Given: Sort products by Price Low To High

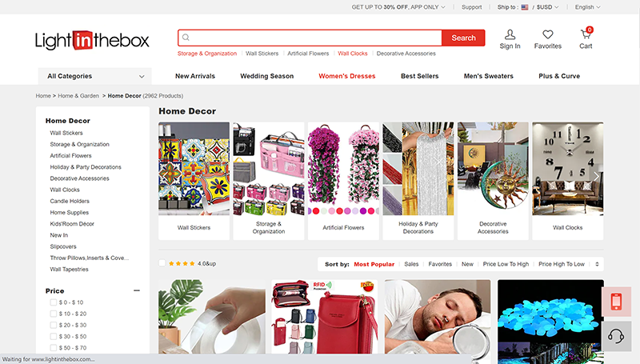Looking at the screenshot, I should [x=506, y=264].
